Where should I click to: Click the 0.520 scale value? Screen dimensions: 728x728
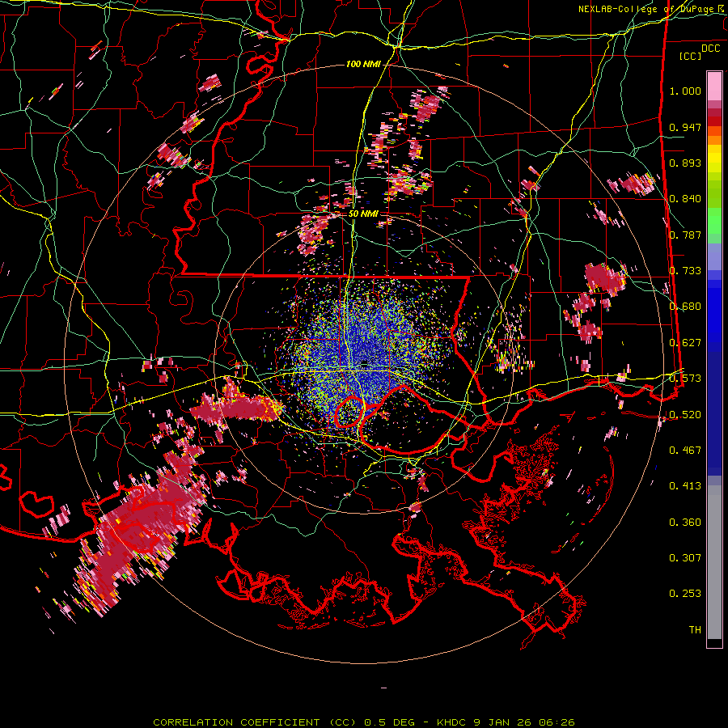tap(685, 415)
